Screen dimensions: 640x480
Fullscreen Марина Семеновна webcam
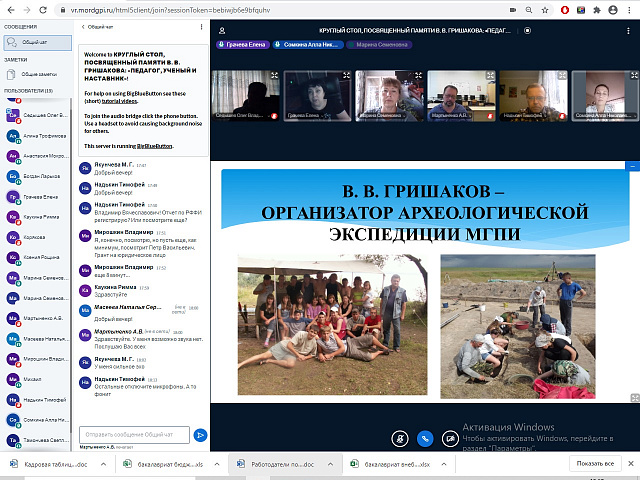click(418, 75)
